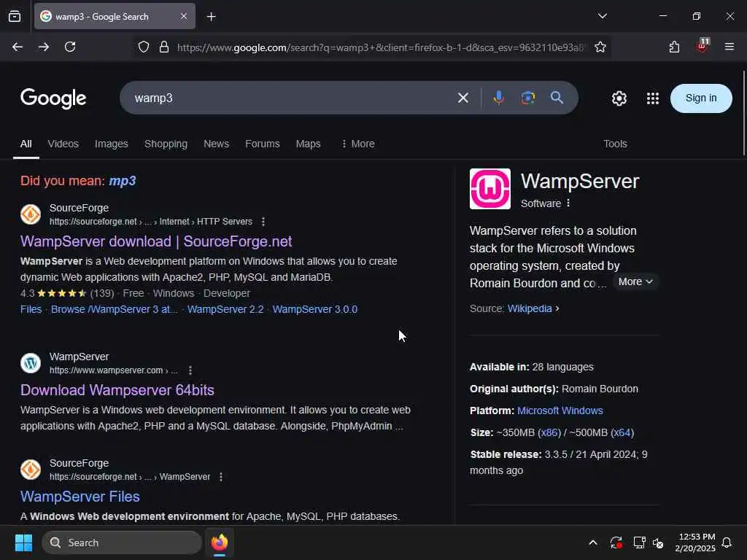Open the Firefox hamburger menu
The width and height of the screenshot is (747, 560).
coord(729,47)
